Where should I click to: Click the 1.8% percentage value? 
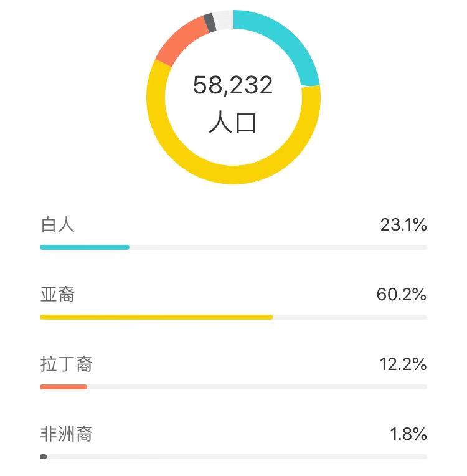click(x=408, y=434)
